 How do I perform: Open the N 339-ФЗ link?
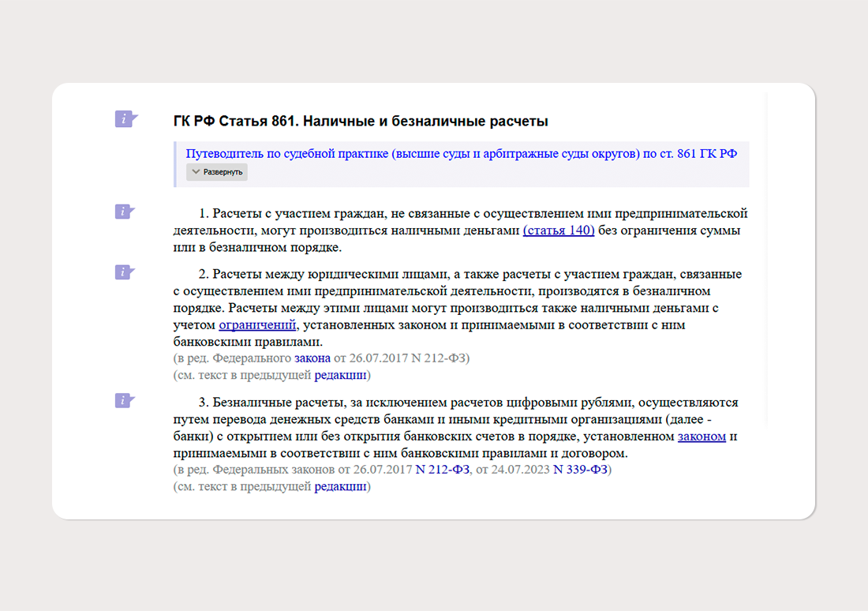tap(580, 470)
